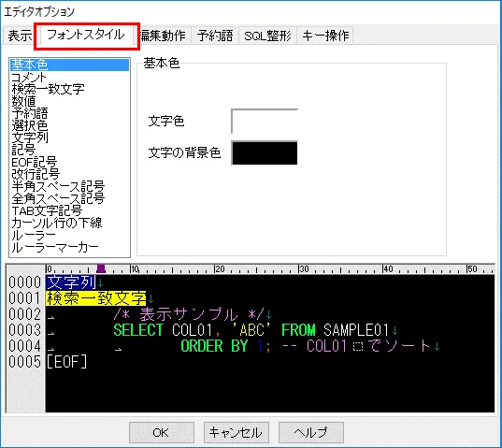Open help with ヘルプ button

point(311,433)
